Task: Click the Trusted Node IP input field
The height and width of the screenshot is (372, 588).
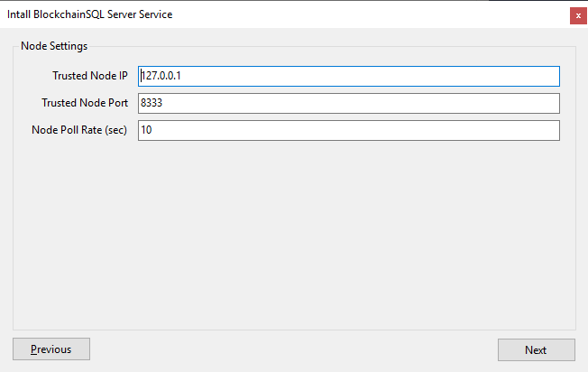Action: coord(349,76)
